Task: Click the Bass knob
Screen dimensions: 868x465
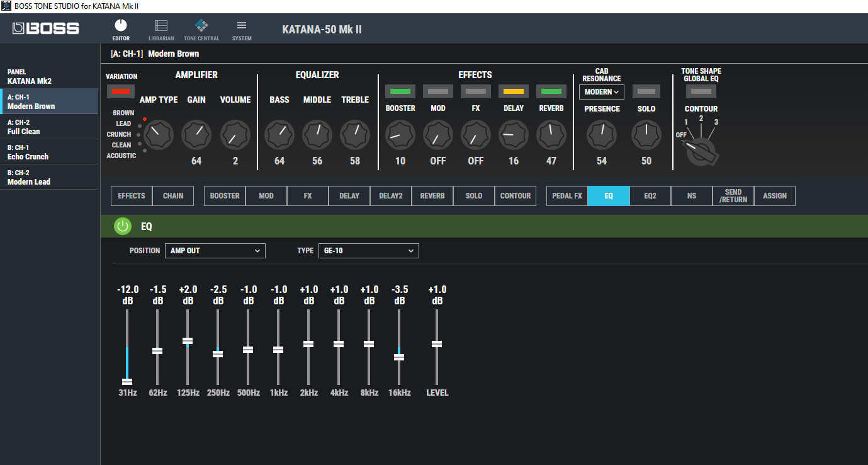Action: (x=279, y=135)
